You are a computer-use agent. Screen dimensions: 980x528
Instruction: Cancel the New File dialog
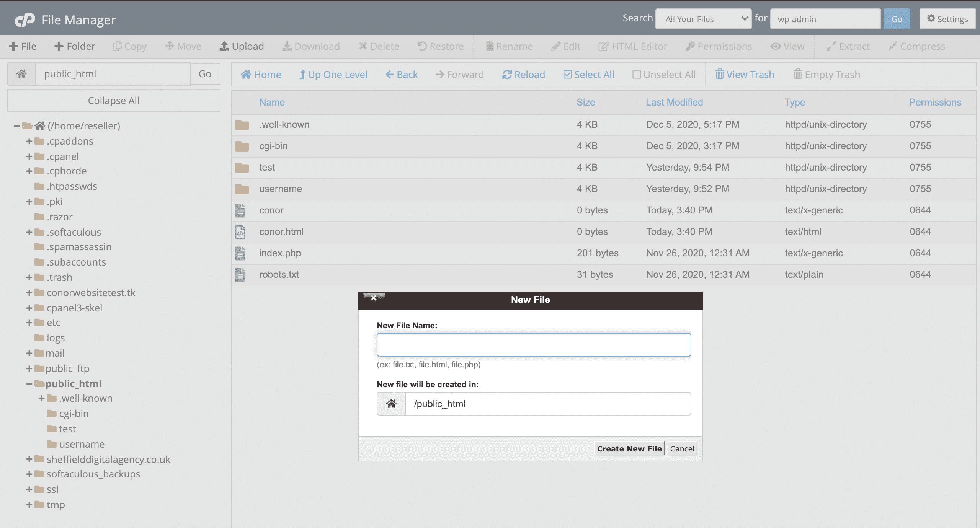coord(682,448)
